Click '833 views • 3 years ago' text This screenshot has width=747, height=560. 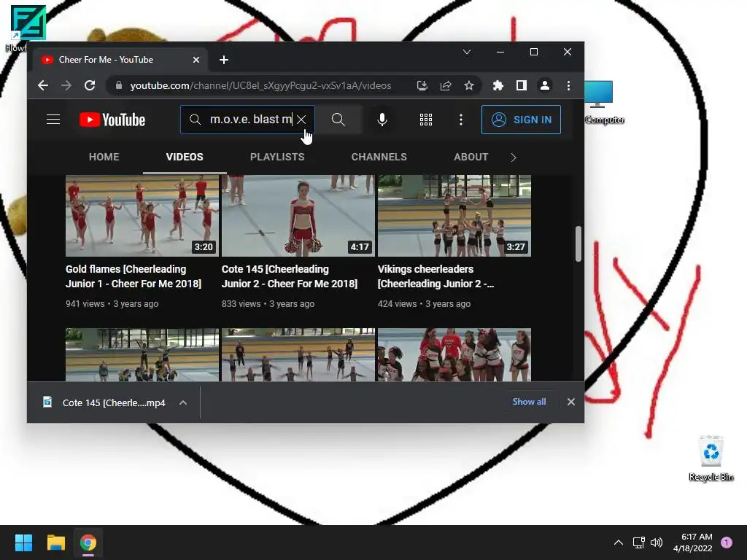tap(268, 304)
